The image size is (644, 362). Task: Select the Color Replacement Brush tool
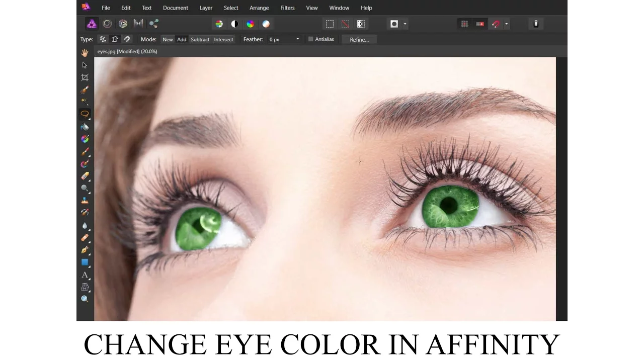(85, 163)
